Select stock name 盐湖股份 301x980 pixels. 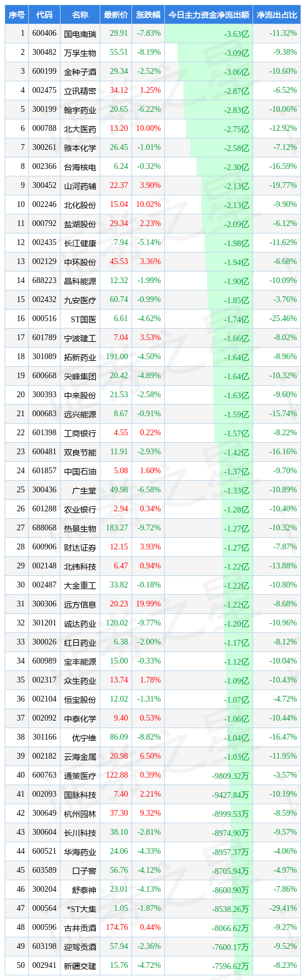point(80,224)
